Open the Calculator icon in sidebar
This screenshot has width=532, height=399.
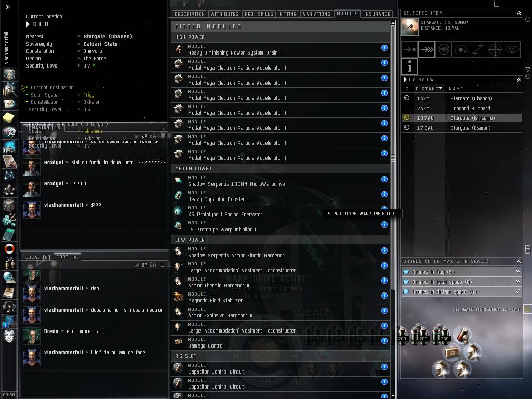[x=9, y=234]
